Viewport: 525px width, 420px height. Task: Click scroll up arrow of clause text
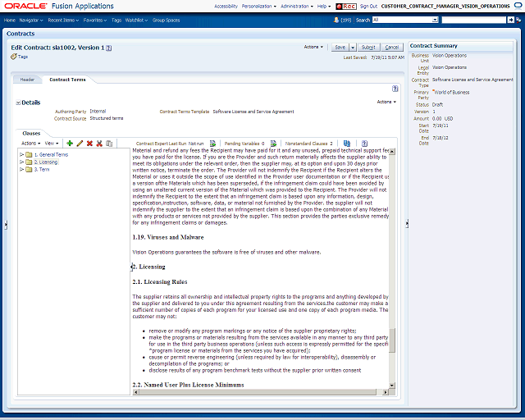click(x=392, y=152)
